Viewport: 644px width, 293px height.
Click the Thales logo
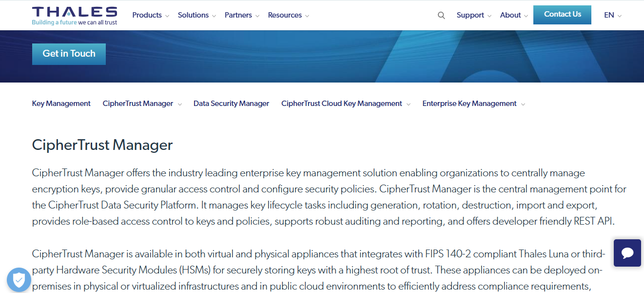[x=75, y=16]
